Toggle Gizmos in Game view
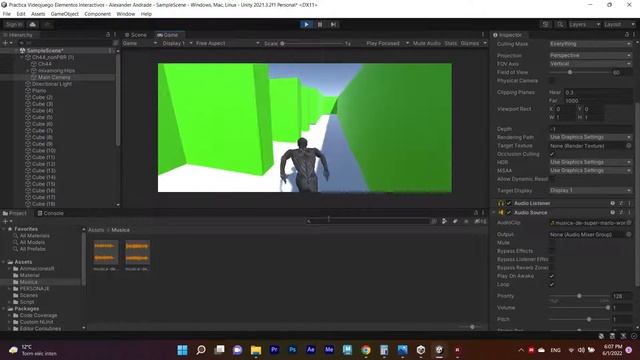Screen dimensions: 640x360 coord(470,43)
